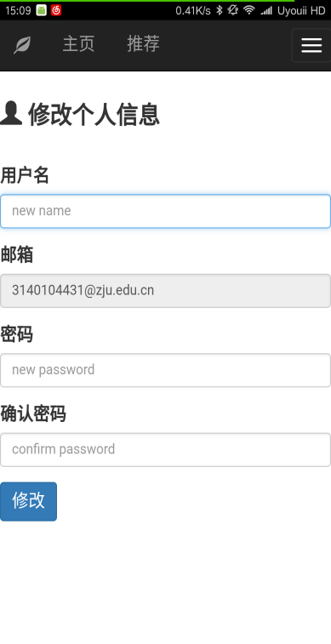
Task: Tap the red NetEase music notification icon
Action: (56, 10)
